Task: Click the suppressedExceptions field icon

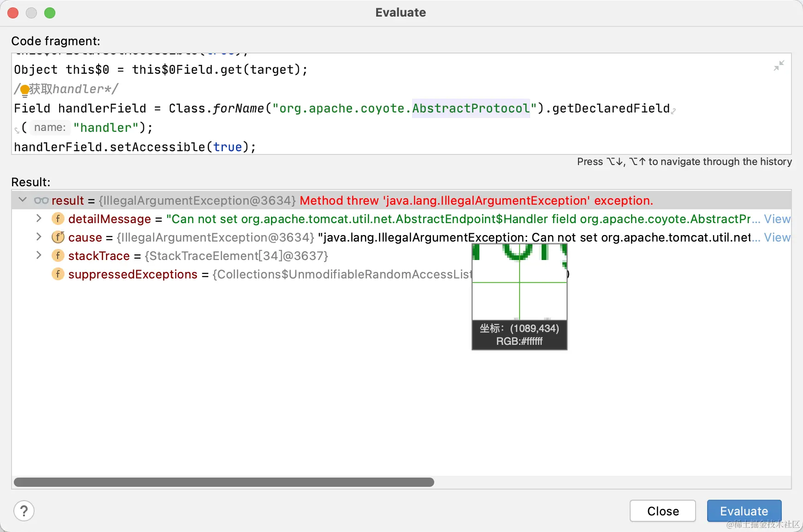Action: pos(58,274)
